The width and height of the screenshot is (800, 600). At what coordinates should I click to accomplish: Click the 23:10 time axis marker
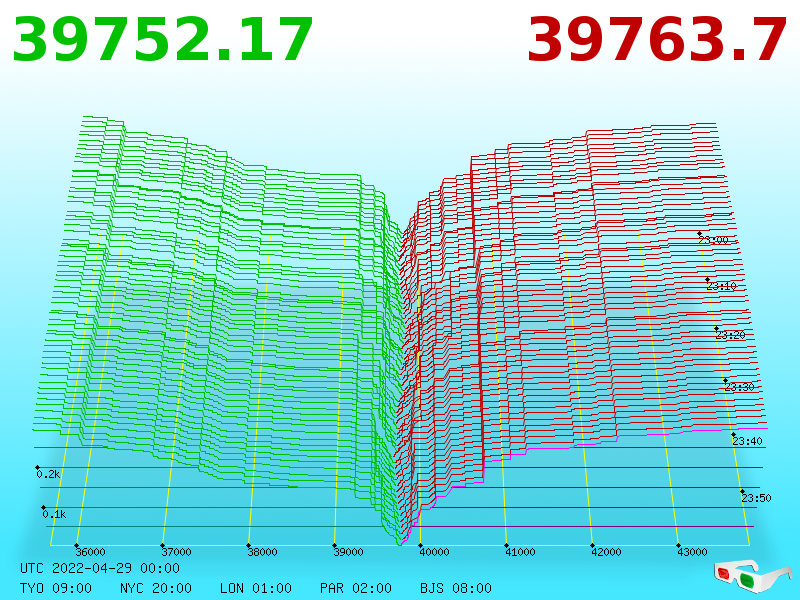(721, 286)
